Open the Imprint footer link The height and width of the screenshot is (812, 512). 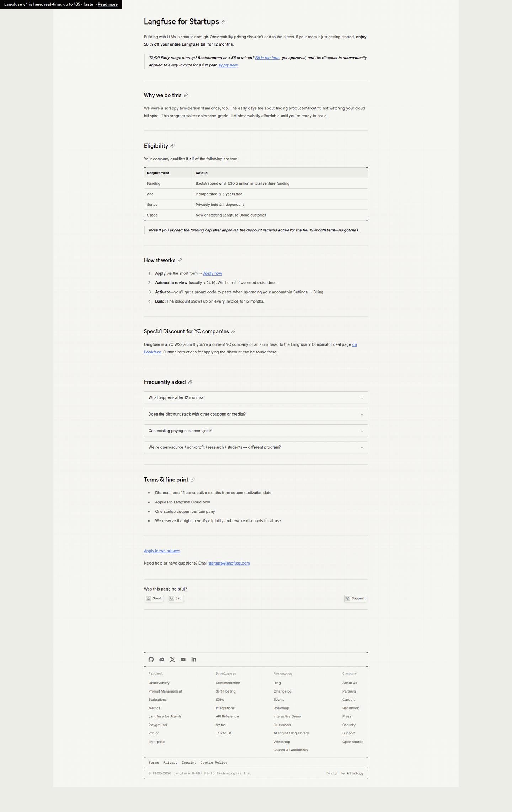coord(189,763)
